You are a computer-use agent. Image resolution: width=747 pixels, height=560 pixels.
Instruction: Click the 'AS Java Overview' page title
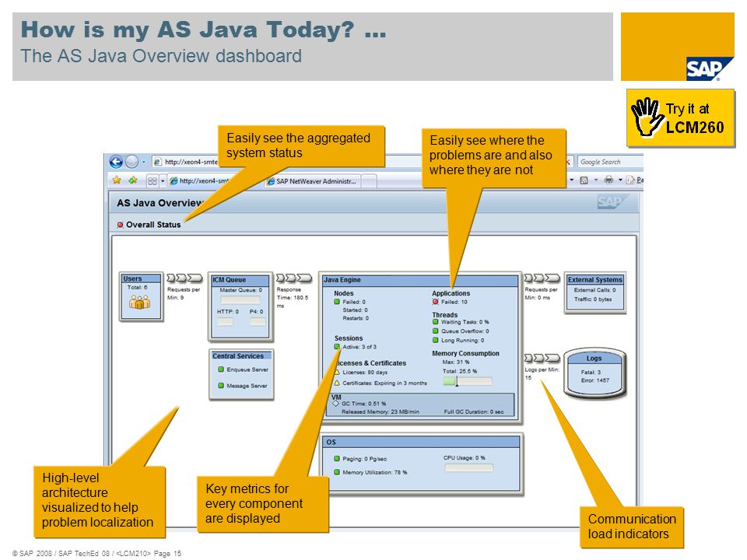click(160, 203)
